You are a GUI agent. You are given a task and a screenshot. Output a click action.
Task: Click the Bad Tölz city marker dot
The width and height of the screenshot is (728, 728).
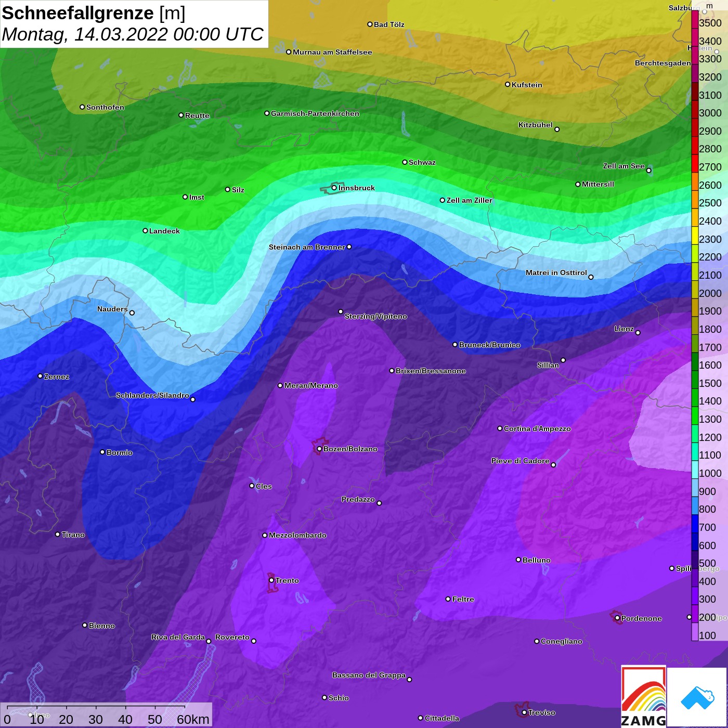(370, 24)
